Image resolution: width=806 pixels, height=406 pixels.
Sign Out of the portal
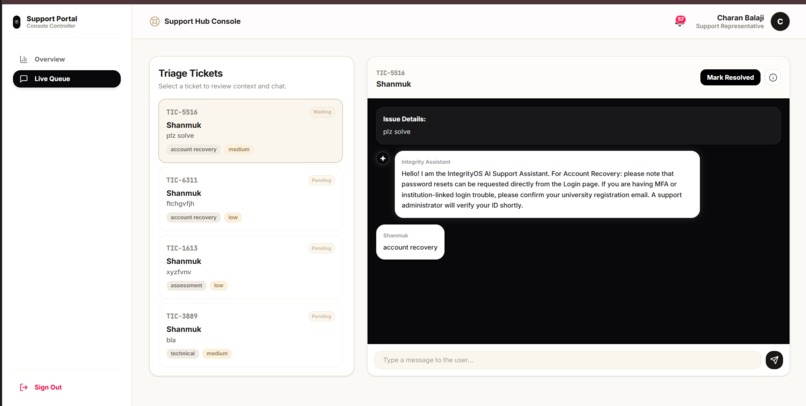tap(41, 387)
